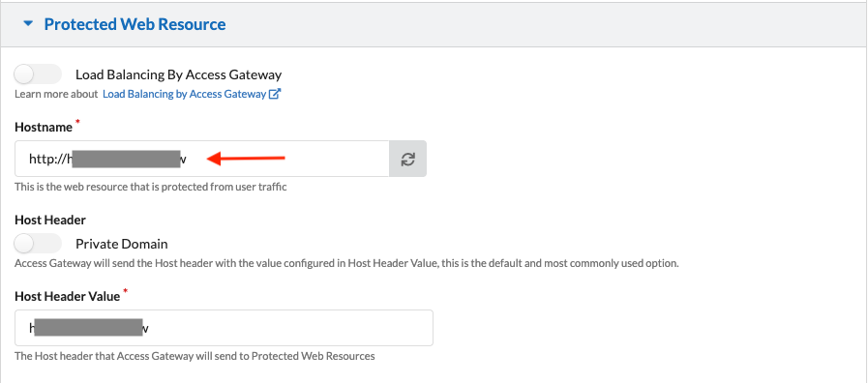This screenshot has height=383, width=868.
Task: Click the Hostname field label
Action: [44, 127]
